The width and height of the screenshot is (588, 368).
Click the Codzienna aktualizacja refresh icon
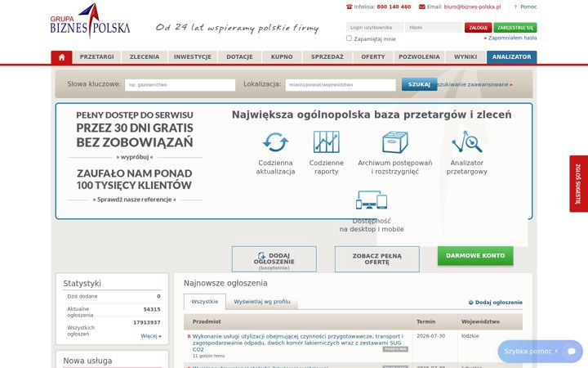[275, 142]
